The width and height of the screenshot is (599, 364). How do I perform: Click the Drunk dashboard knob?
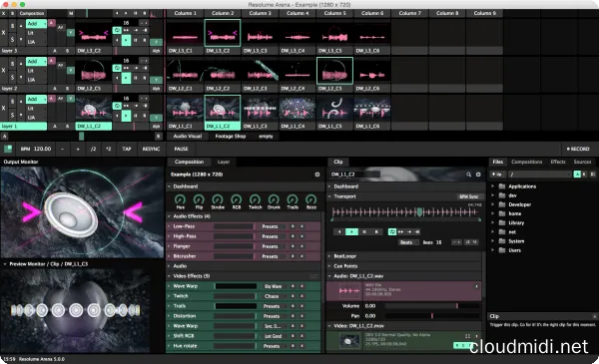(274, 199)
